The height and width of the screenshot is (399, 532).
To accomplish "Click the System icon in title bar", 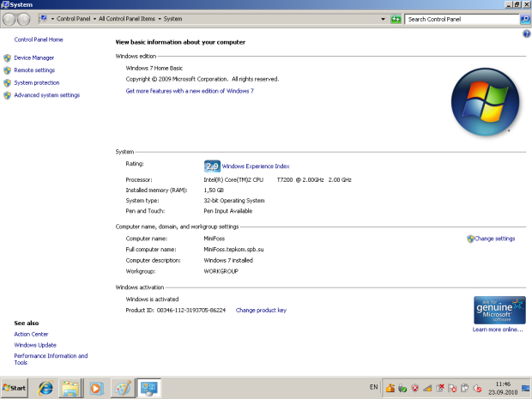I will point(5,4).
